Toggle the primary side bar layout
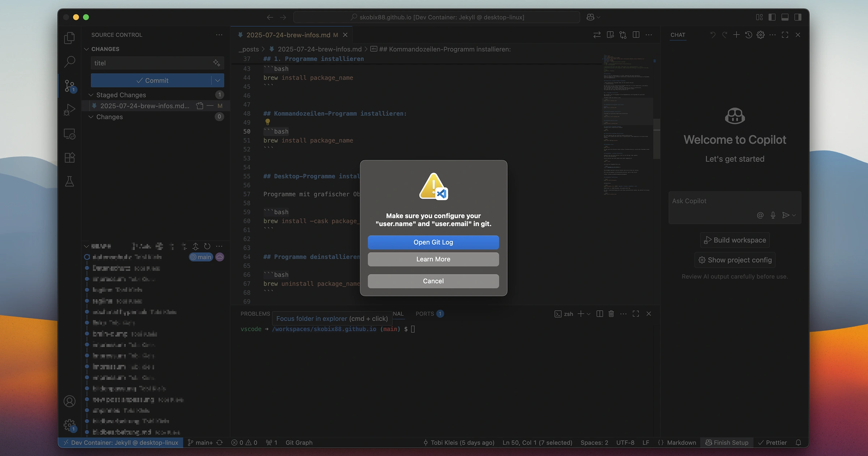Image resolution: width=868 pixels, height=456 pixels. click(x=772, y=17)
